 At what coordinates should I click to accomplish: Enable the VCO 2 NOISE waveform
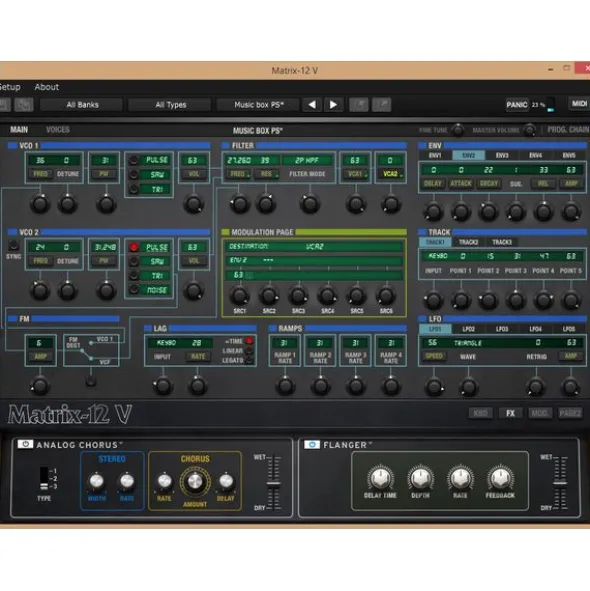(133, 289)
